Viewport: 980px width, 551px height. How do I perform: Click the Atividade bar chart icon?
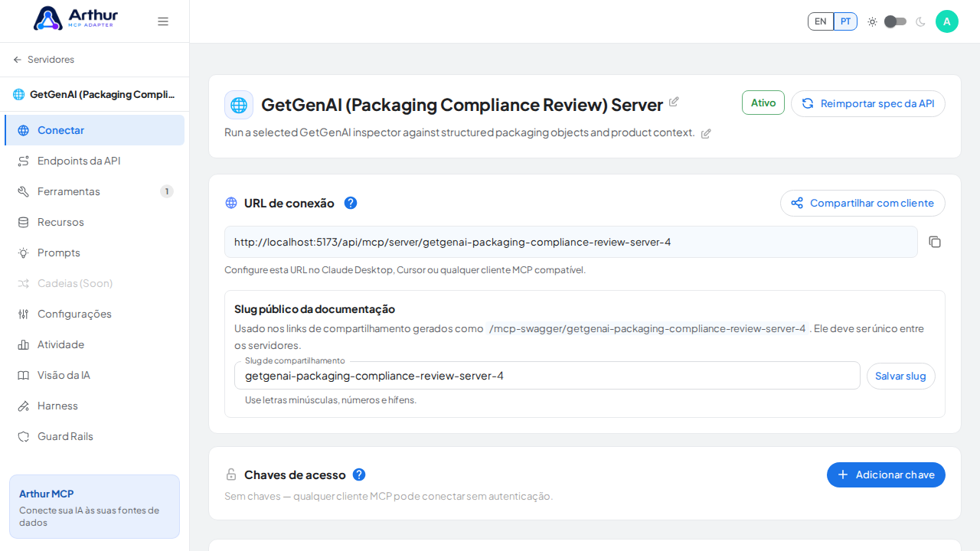pos(24,344)
